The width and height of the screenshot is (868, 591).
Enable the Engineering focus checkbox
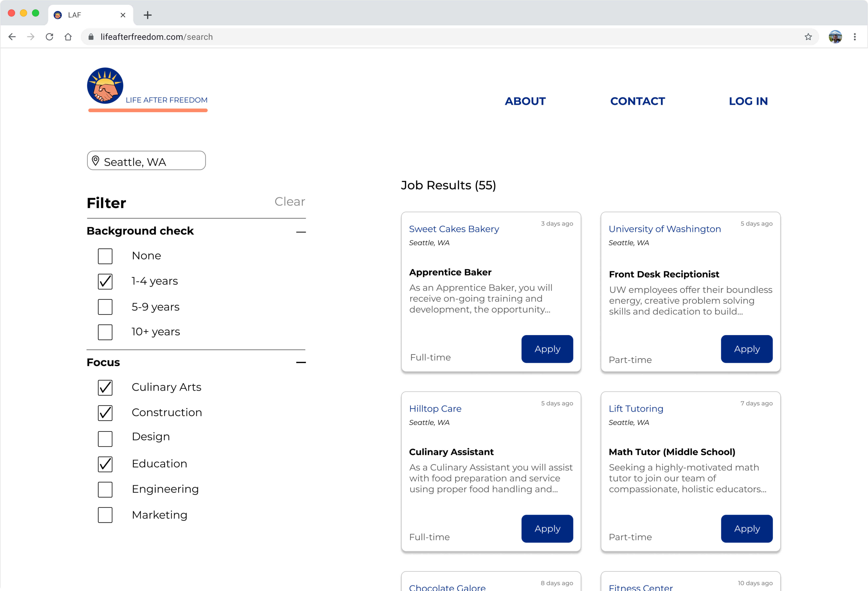pos(105,489)
